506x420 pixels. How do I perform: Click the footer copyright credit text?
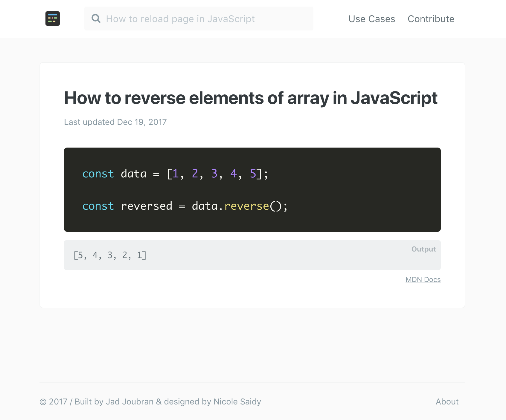click(x=150, y=401)
